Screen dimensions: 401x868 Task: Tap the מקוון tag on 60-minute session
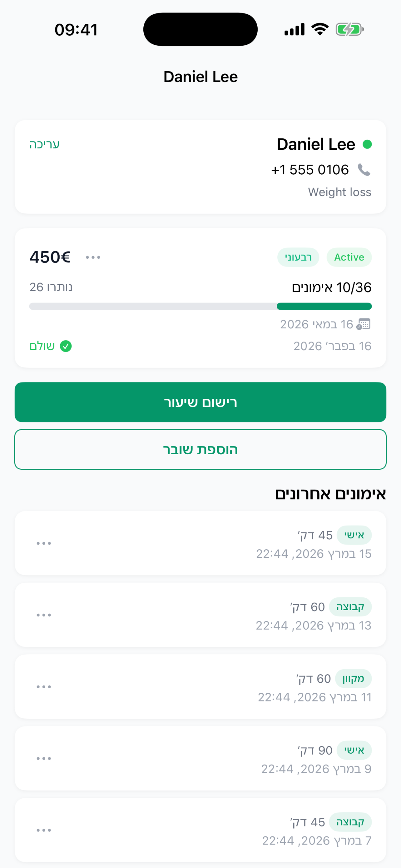pyautogui.click(x=353, y=678)
